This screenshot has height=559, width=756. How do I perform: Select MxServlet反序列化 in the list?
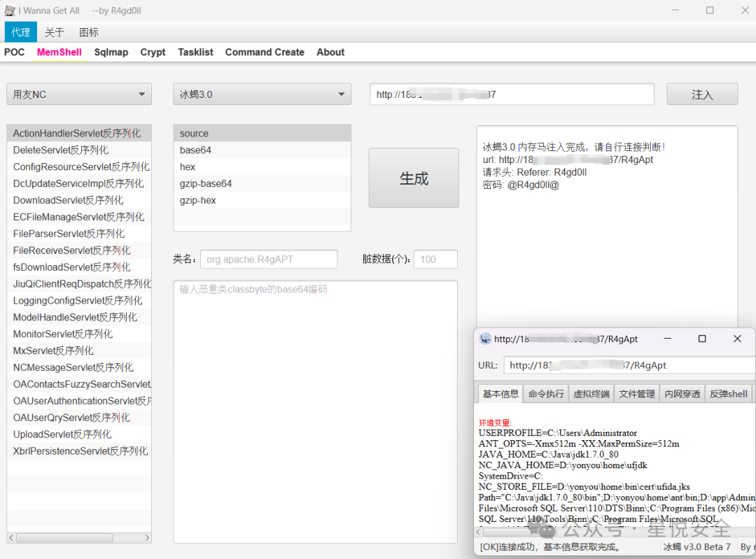click(79, 351)
